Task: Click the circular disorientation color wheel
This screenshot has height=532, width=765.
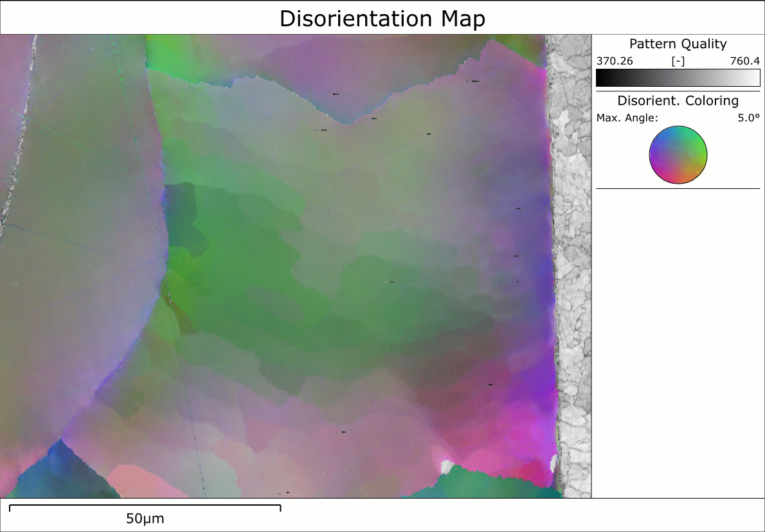Action: pyautogui.click(x=678, y=155)
